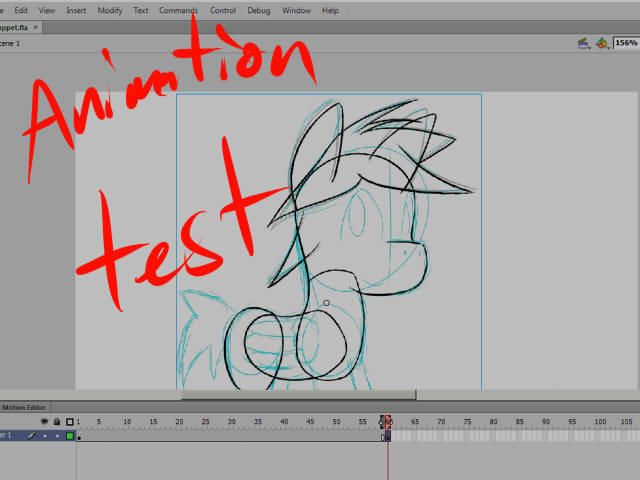Viewport: 640px width, 480px height.
Task: Open the Insert menu
Action: (x=76, y=11)
